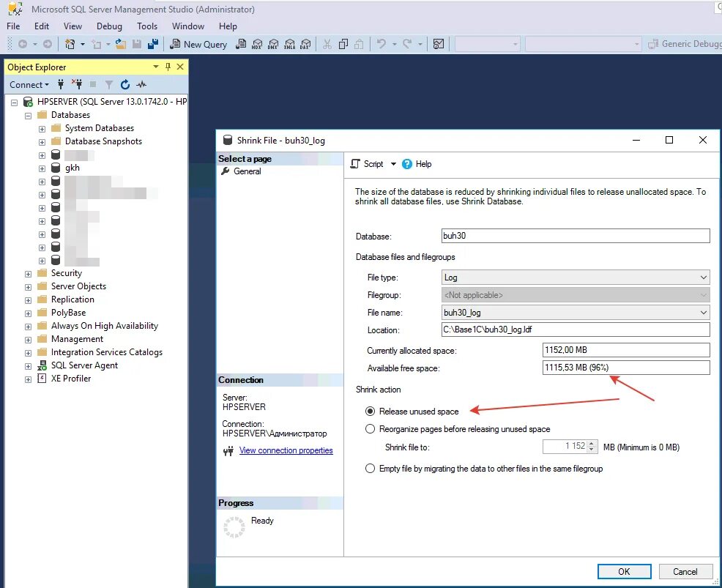Viewport: 722px width, 588px height.
Task: Select the Always On High Availability item
Action: pyautogui.click(x=105, y=326)
